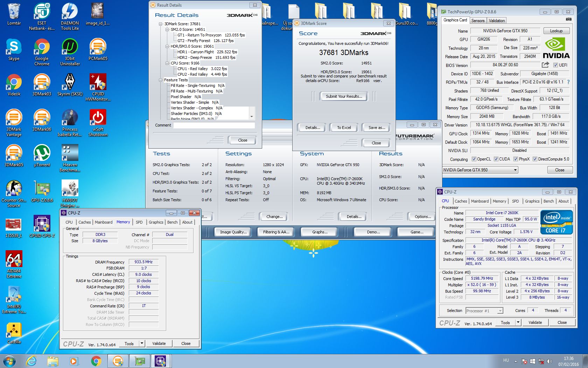Click HU language indicator in taskbar
The height and width of the screenshot is (368, 588).
pos(506,360)
